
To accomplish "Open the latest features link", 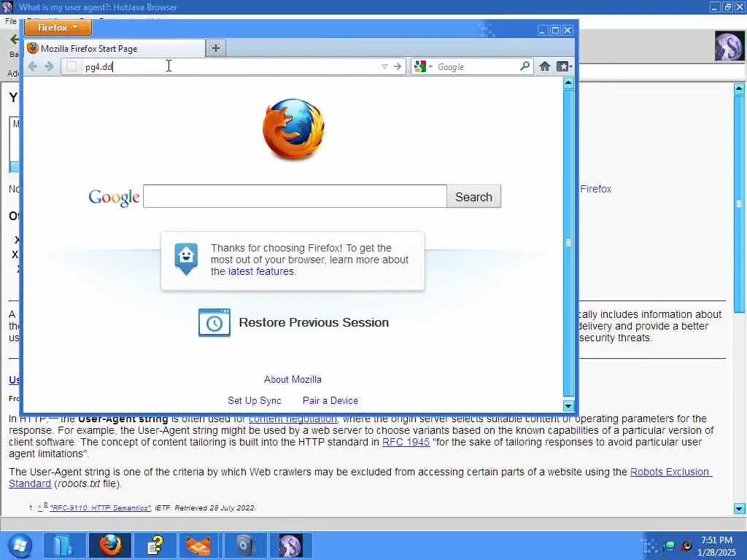I will 261,271.
